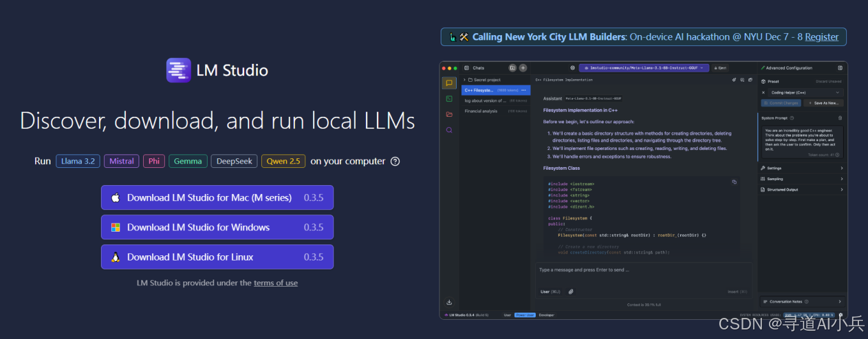Click the duplicate chat icon in chat header
The width and height of the screenshot is (868, 339).
(750, 80)
